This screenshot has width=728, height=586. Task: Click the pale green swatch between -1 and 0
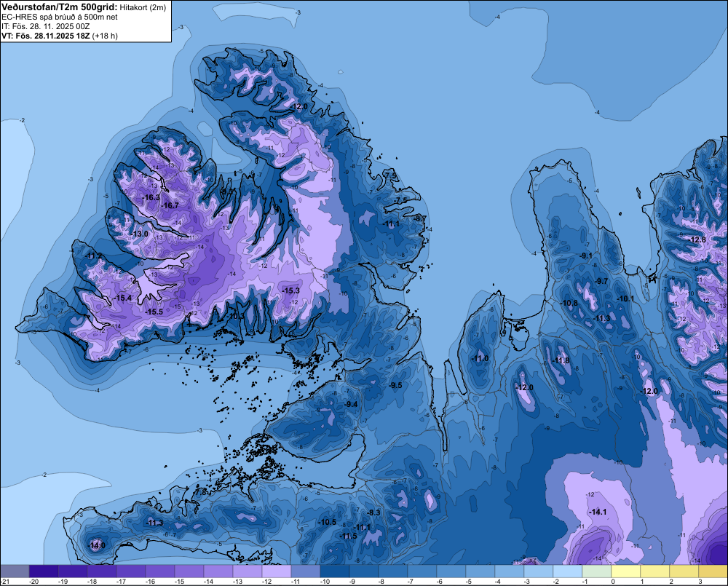coord(597,571)
